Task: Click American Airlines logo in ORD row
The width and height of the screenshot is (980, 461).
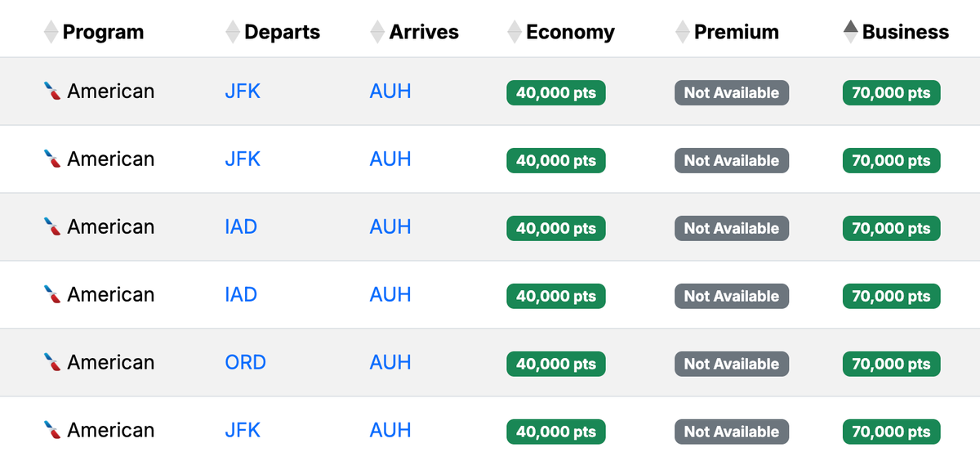Action: point(52,363)
